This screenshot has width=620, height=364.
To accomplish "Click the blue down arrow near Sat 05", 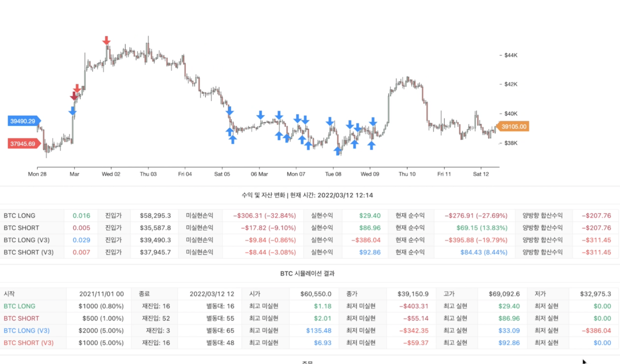I will tap(230, 111).
